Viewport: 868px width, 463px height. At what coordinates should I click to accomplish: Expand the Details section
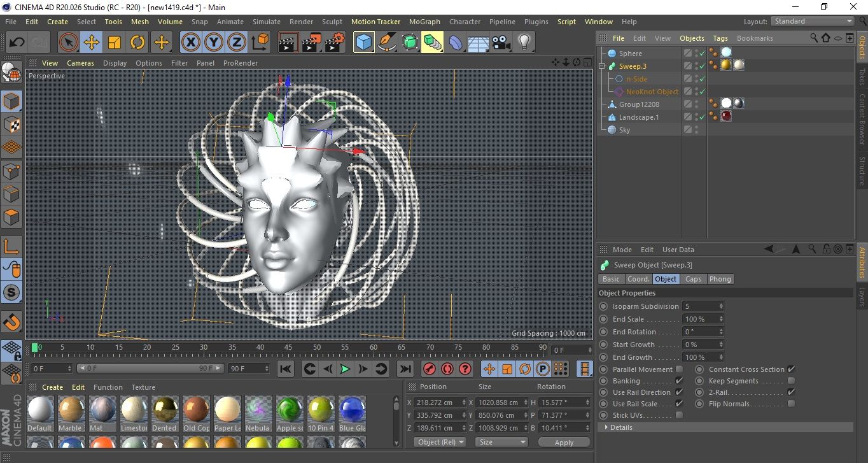(x=621, y=427)
